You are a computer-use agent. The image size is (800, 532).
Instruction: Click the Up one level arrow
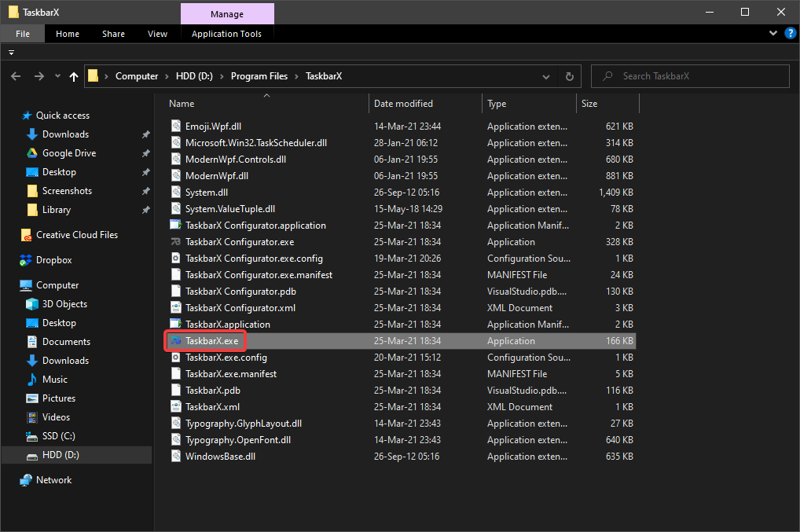74,76
